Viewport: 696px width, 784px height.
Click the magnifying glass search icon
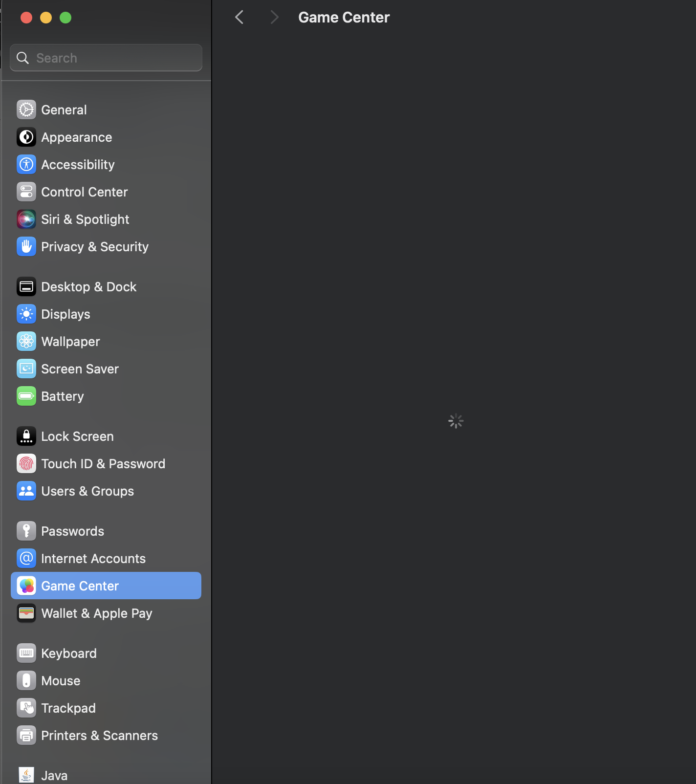(x=22, y=58)
